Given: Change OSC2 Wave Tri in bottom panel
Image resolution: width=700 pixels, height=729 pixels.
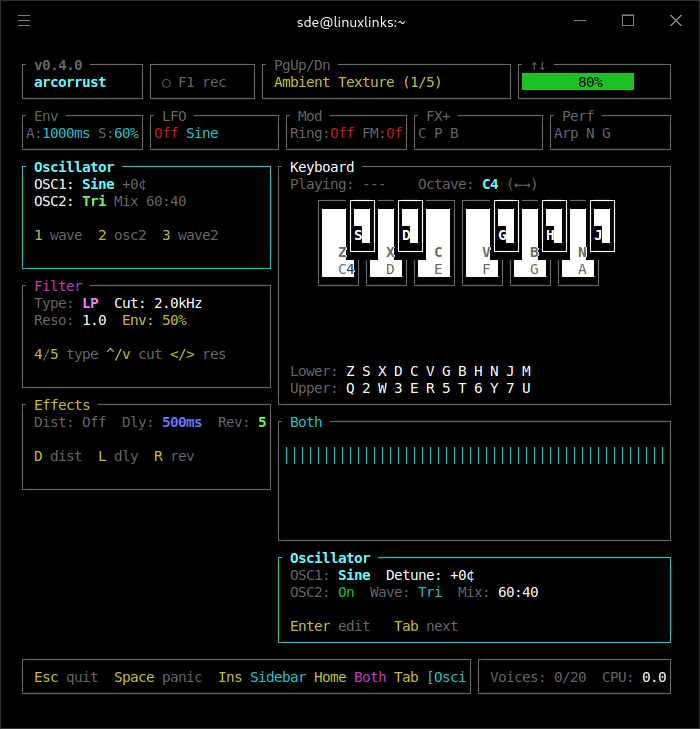Looking at the screenshot, I should point(430,592).
